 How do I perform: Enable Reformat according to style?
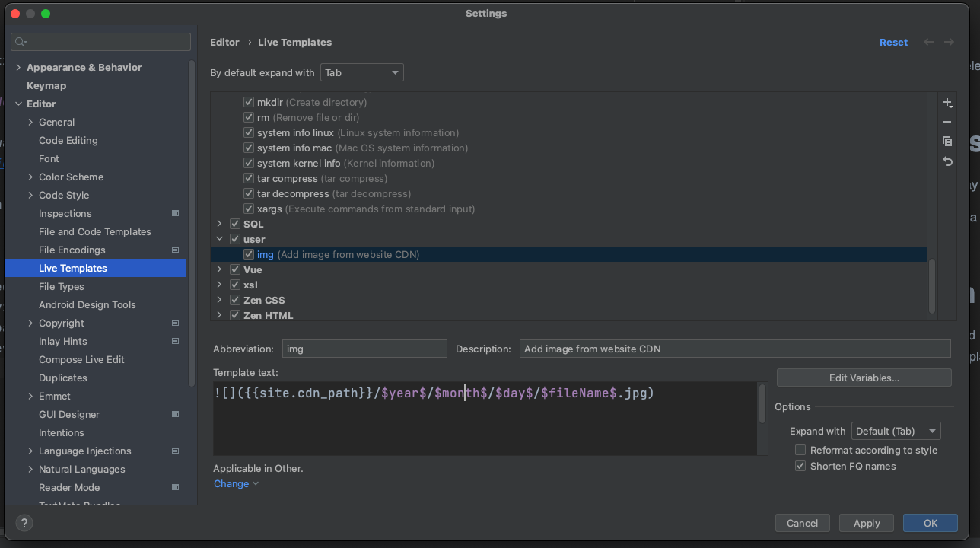click(x=800, y=450)
